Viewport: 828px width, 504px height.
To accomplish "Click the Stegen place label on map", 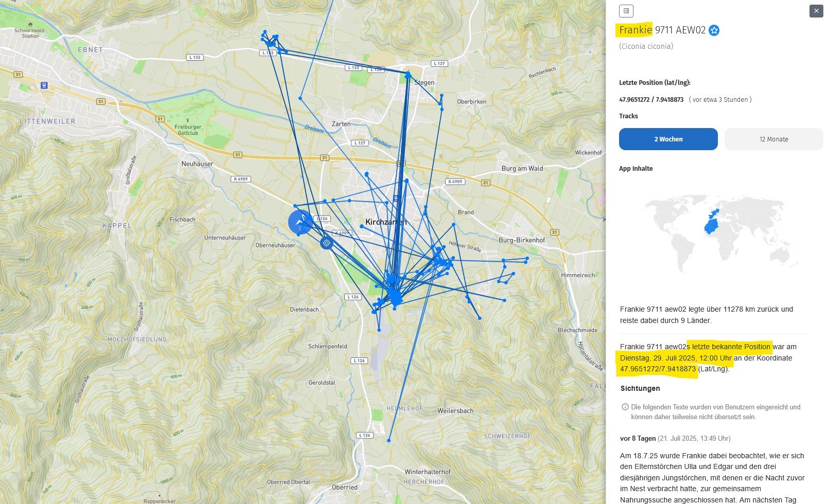I will [x=424, y=82].
